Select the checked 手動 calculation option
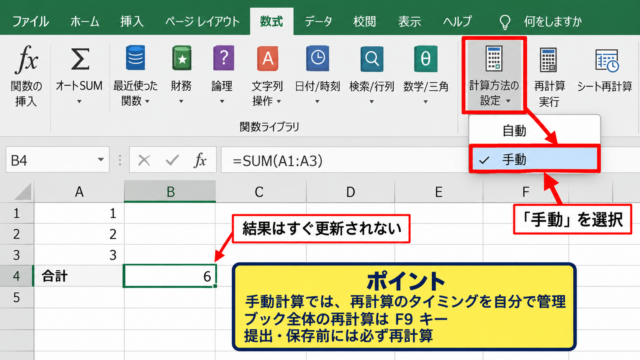Image resolution: width=640 pixels, height=360 pixels. coord(534,159)
